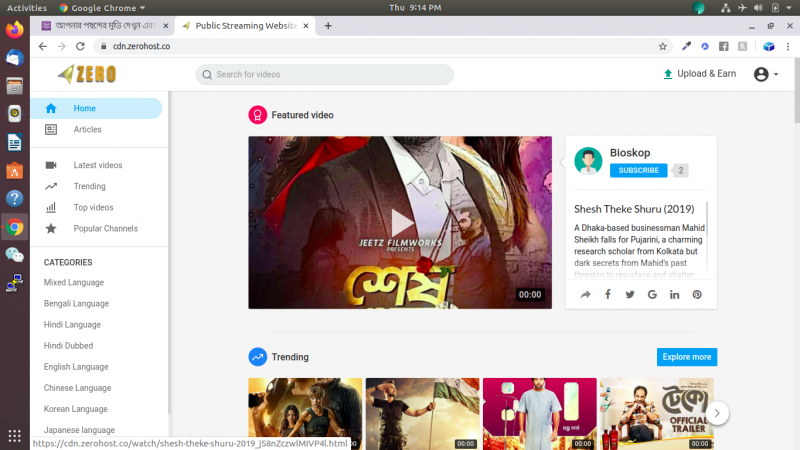
Task: Click the Trending section badge icon
Action: (x=258, y=357)
